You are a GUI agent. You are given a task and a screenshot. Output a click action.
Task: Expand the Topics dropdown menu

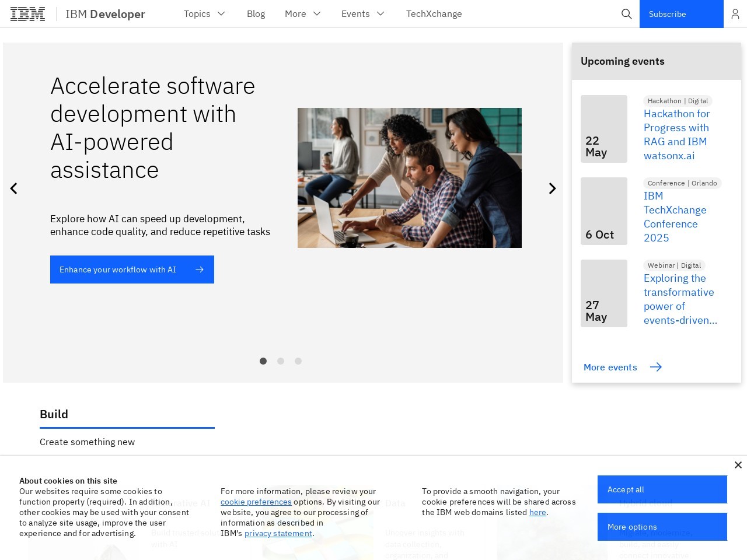204,14
